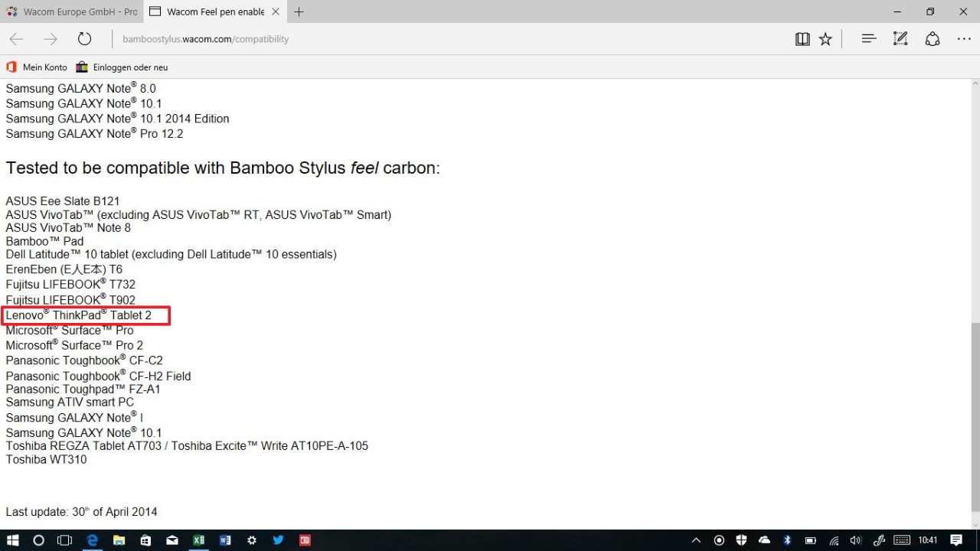Check battery status tray icon
Screen dimensions: 980x551
[x=810, y=540]
